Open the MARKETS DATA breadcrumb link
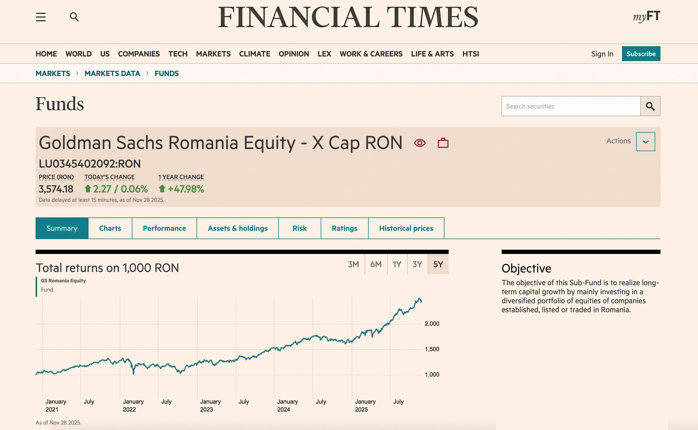Image resolution: width=698 pixels, height=430 pixels. click(112, 73)
